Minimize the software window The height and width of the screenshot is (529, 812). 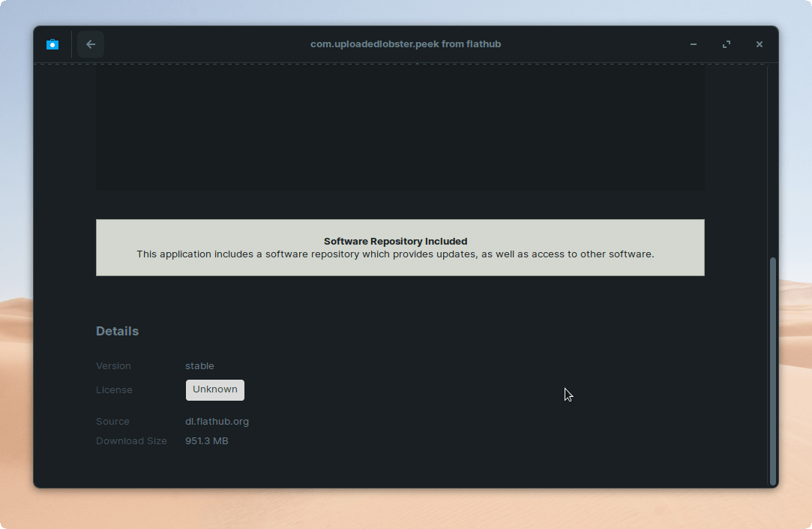694,44
